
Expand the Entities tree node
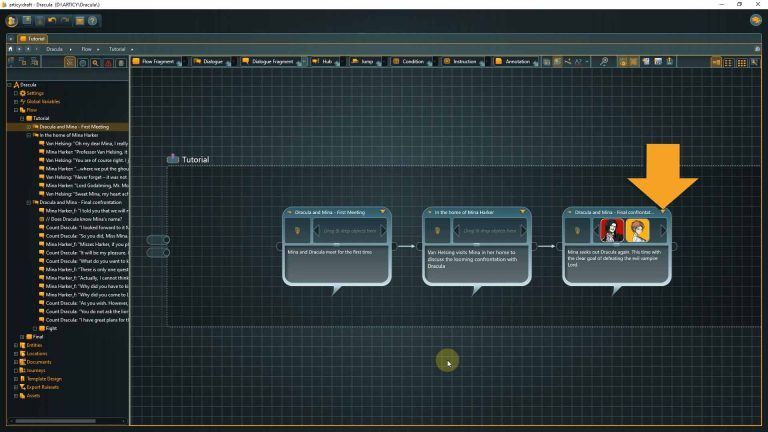16,345
